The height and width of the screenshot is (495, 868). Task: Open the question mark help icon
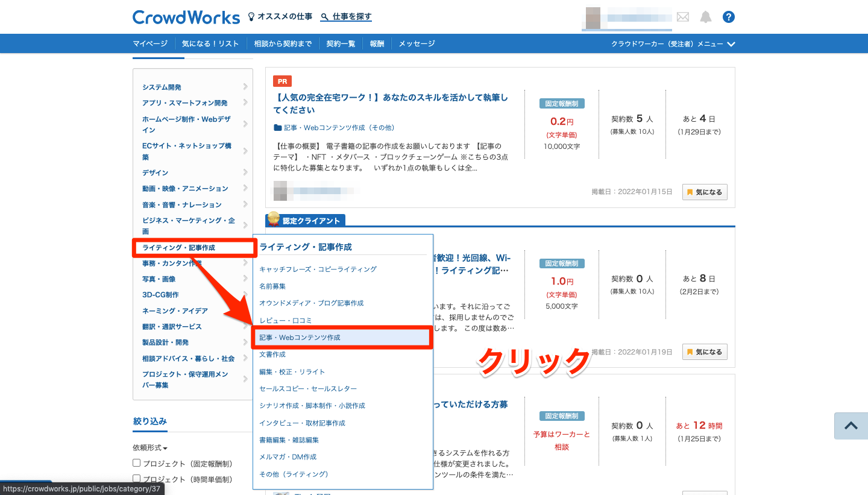pyautogui.click(x=729, y=17)
